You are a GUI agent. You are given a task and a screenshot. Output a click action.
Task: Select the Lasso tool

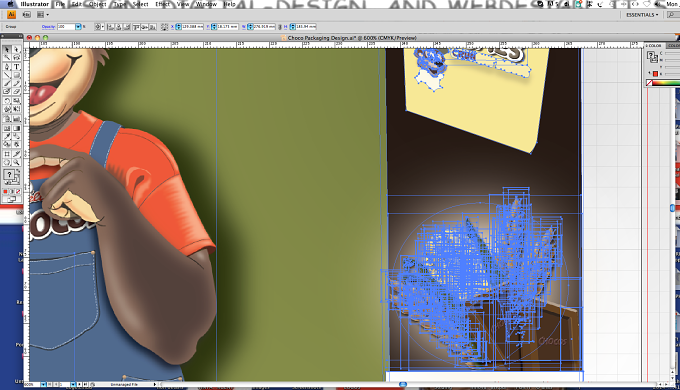pos(16,58)
